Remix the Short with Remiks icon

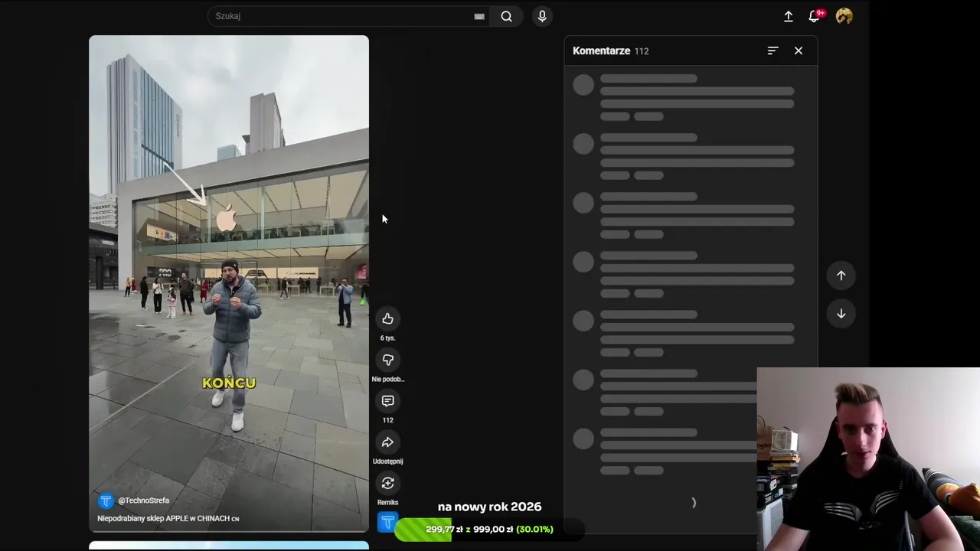click(387, 484)
